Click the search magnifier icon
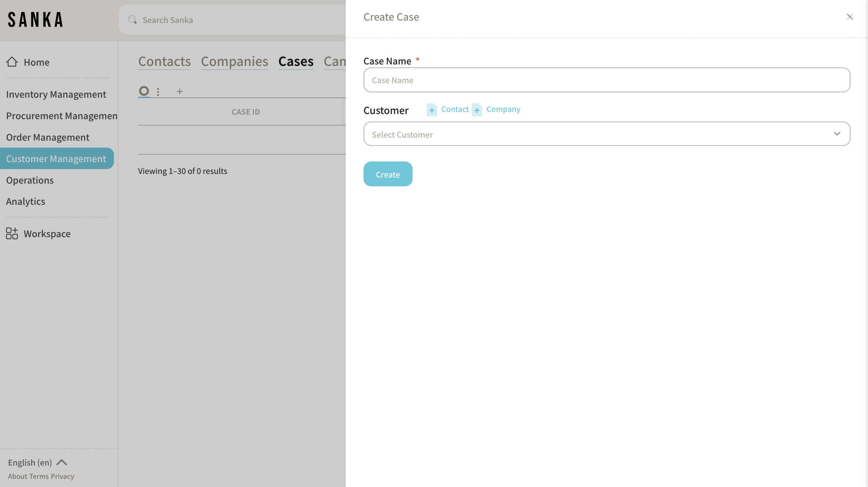Screen dimensions: 868x487 tap(132, 20)
